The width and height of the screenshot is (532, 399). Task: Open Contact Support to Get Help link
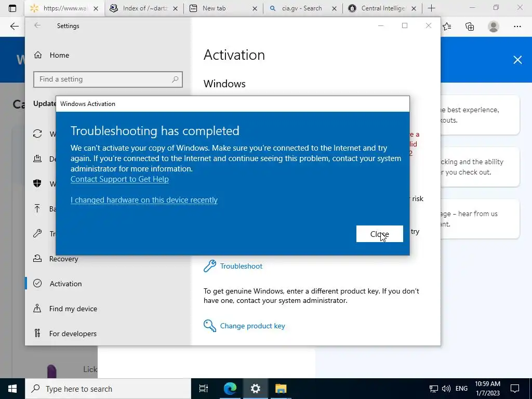119,179
